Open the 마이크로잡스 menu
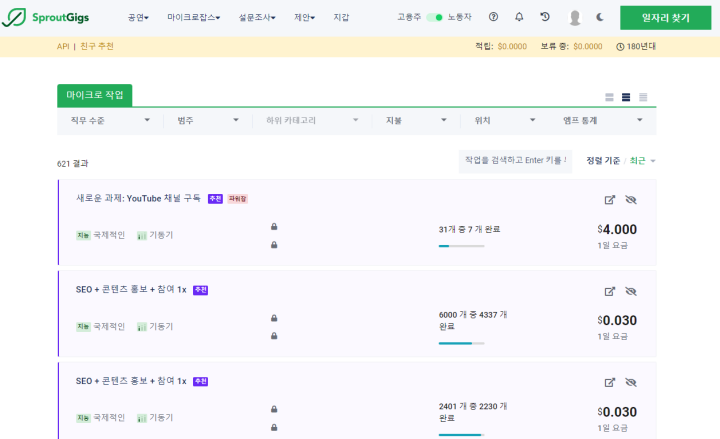Viewport: 720px width, 439px height. (x=193, y=17)
